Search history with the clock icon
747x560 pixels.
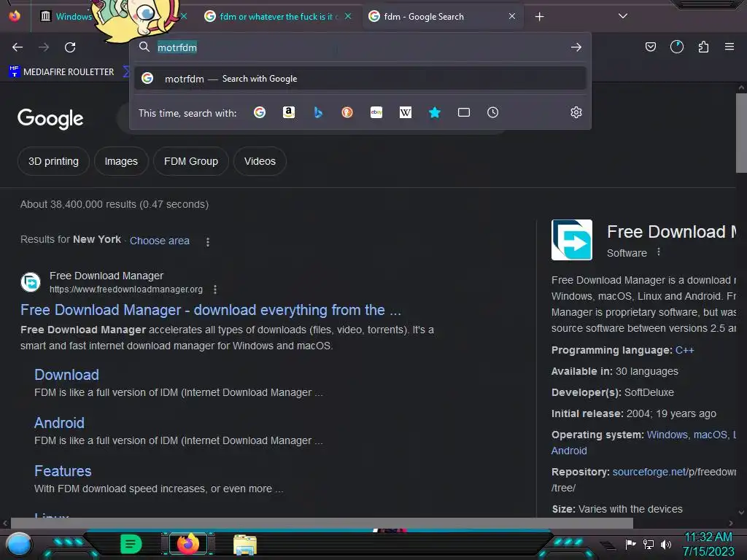[x=492, y=112]
